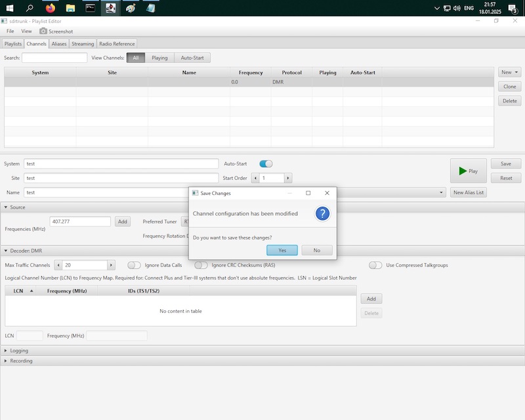Open the network status tray icon
The image size is (525, 420).
point(447,8)
